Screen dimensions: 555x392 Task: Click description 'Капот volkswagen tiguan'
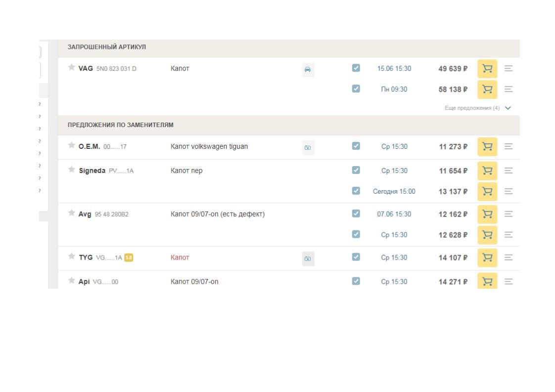coord(209,146)
